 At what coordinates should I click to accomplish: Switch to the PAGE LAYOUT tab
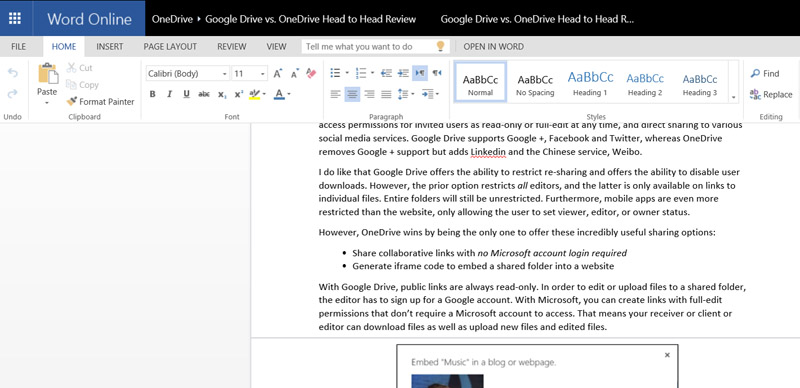[170, 46]
